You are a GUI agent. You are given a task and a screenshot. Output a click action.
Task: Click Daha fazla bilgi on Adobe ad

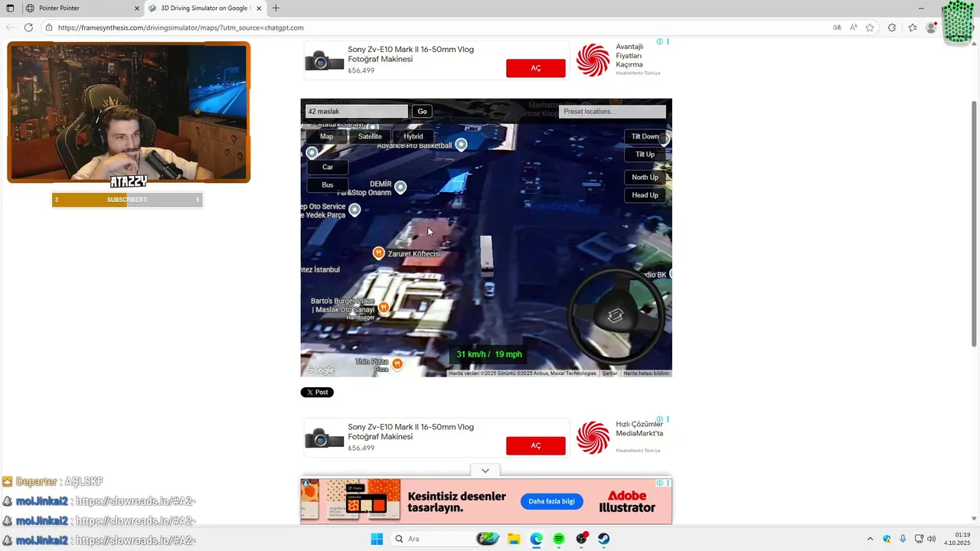click(x=551, y=501)
